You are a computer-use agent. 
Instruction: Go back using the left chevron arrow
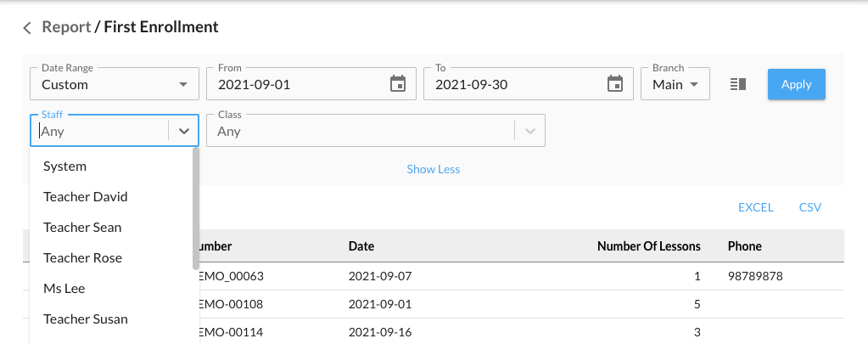pos(26,28)
